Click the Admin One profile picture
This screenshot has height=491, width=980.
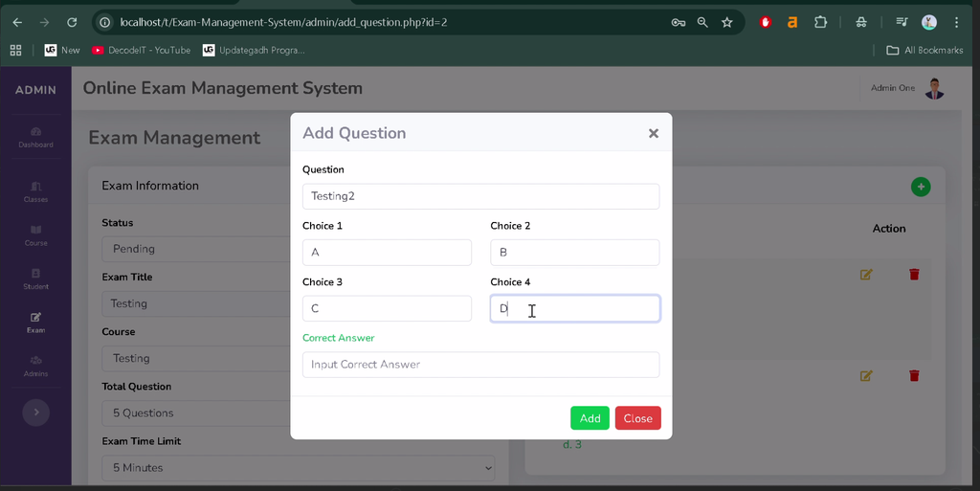[x=934, y=89]
